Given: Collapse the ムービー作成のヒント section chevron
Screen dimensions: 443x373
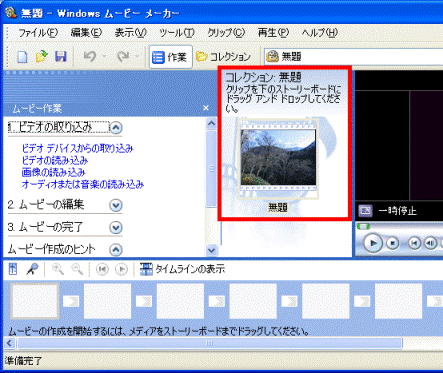Looking at the screenshot, I should [116, 250].
